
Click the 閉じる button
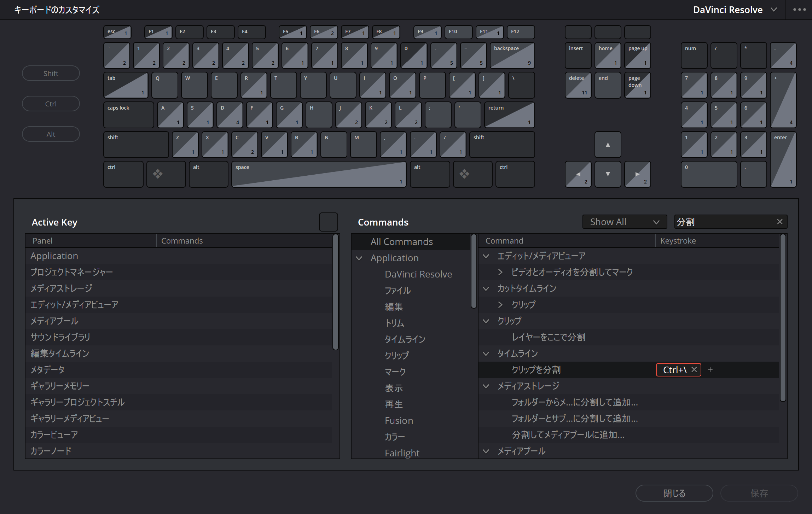tap(674, 493)
